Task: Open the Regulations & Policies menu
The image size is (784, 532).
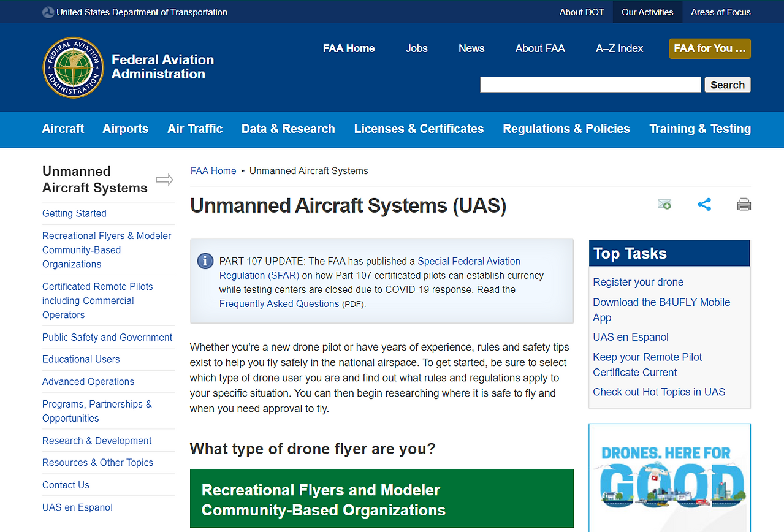Action: [x=566, y=129]
